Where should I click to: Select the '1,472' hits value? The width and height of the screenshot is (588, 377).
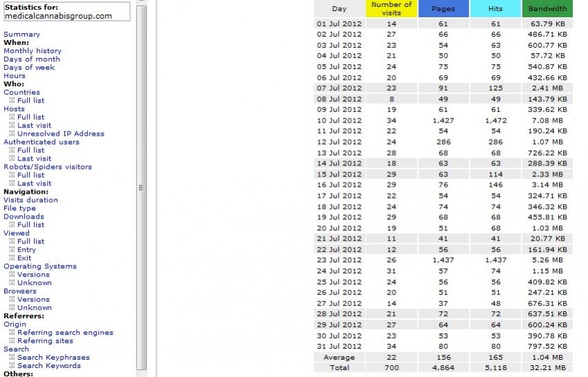pyautogui.click(x=495, y=120)
